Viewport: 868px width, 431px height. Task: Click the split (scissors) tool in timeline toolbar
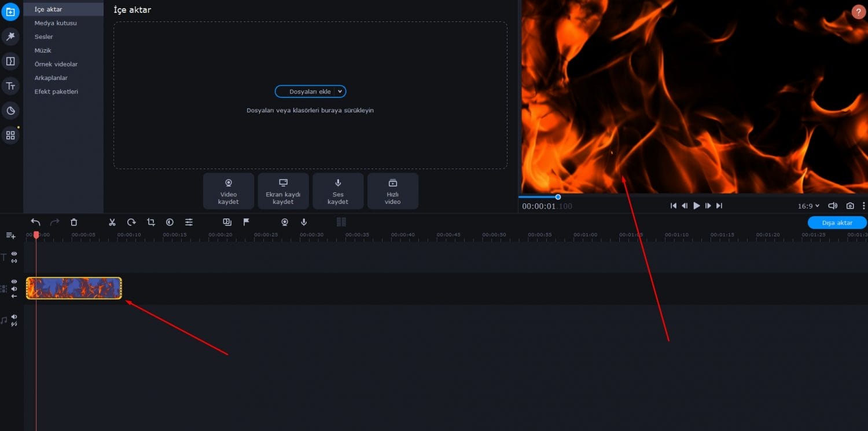112,222
